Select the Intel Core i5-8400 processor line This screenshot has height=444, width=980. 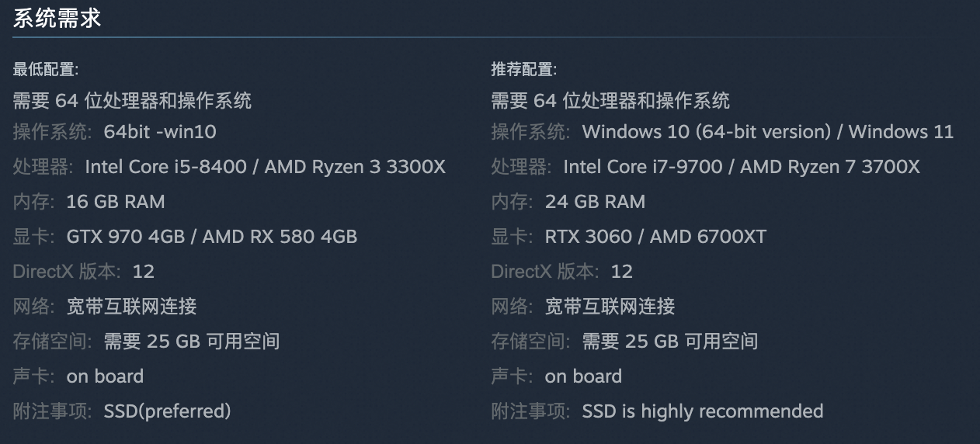click(x=265, y=167)
